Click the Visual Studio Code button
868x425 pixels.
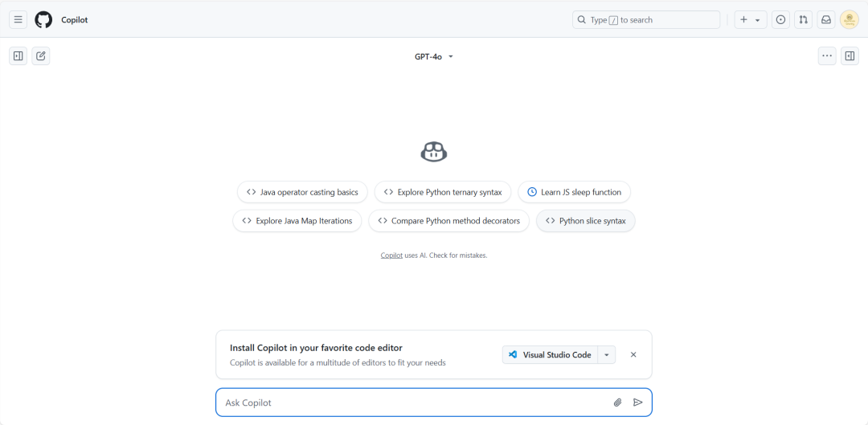(550, 354)
